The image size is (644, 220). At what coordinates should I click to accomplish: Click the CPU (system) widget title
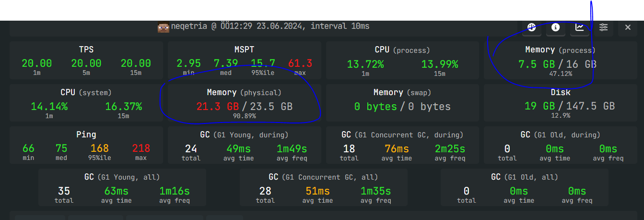point(86,92)
